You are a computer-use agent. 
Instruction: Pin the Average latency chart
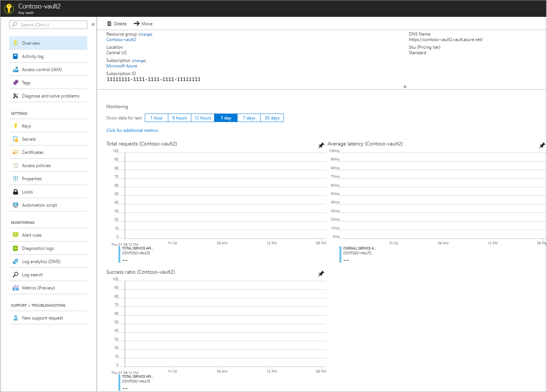pos(542,145)
